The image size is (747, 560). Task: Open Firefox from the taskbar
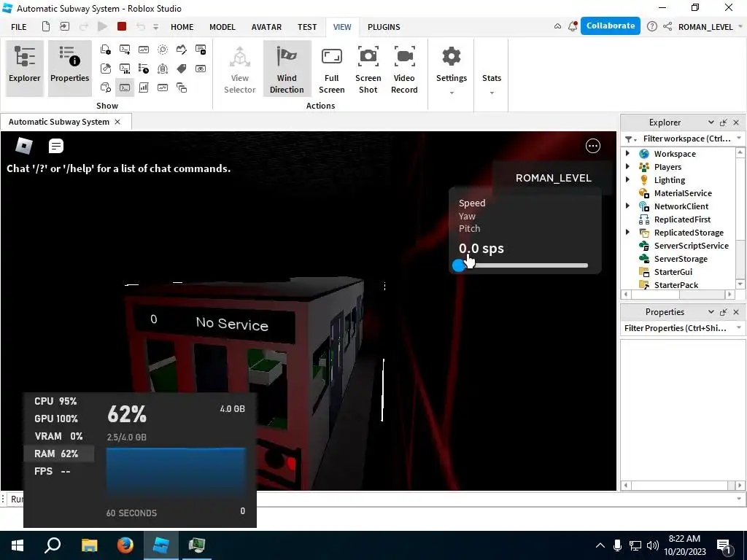click(125, 545)
